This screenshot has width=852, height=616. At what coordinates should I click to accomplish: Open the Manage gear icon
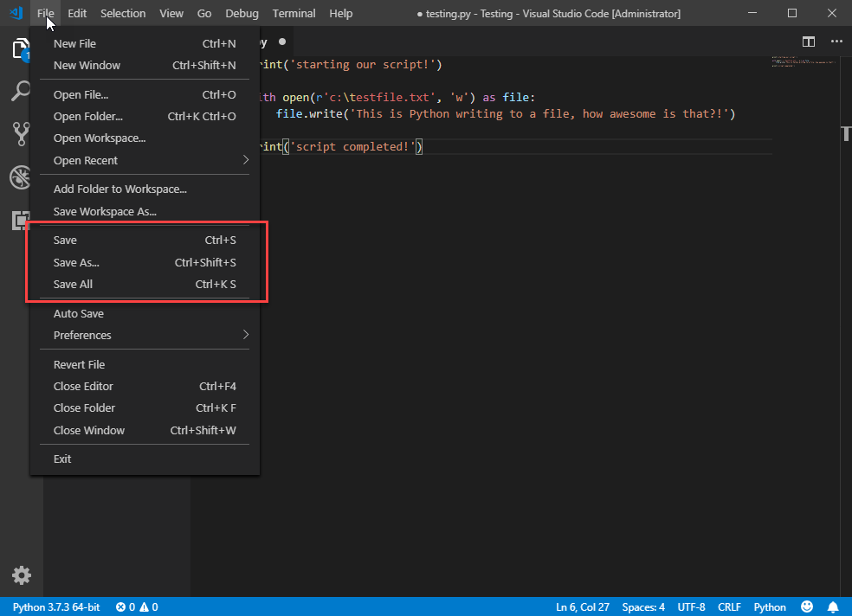coord(21,574)
